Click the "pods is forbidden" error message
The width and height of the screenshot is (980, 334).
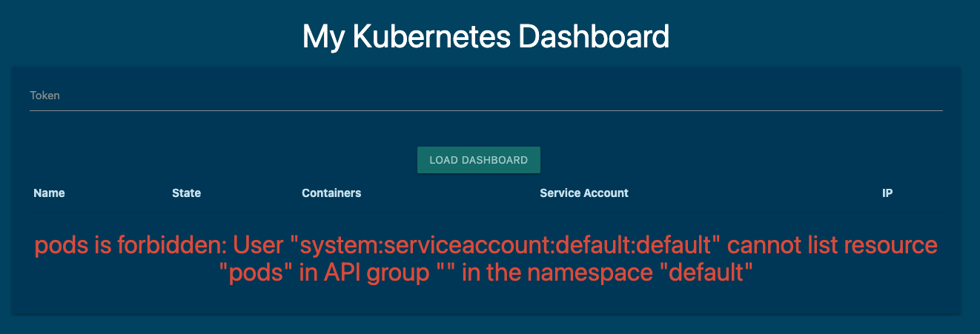pyautogui.click(x=486, y=259)
